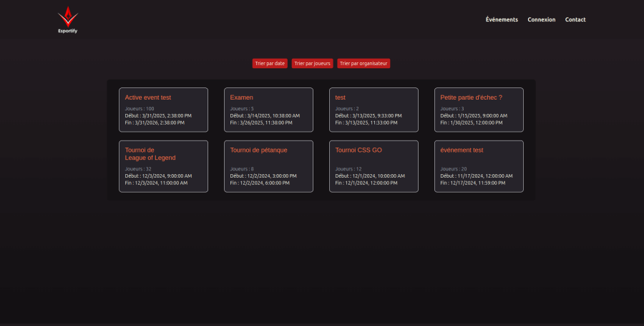
Task: Go to the Connexion page
Action: (542, 20)
